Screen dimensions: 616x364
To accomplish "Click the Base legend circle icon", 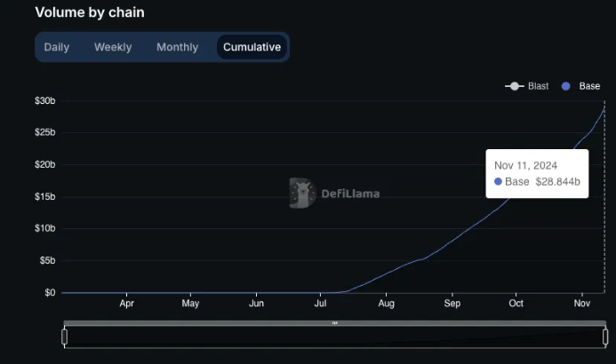I will (566, 86).
